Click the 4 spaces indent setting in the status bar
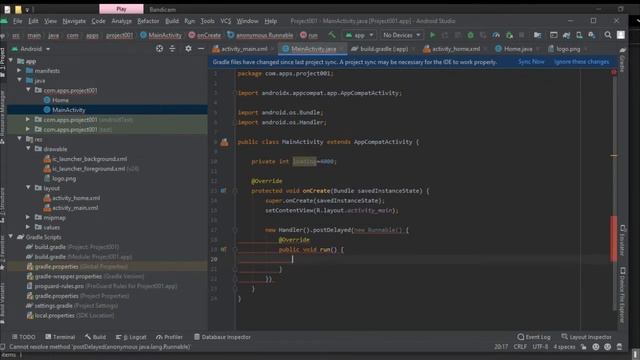Screen dimensions: 640x360 tap(564, 347)
